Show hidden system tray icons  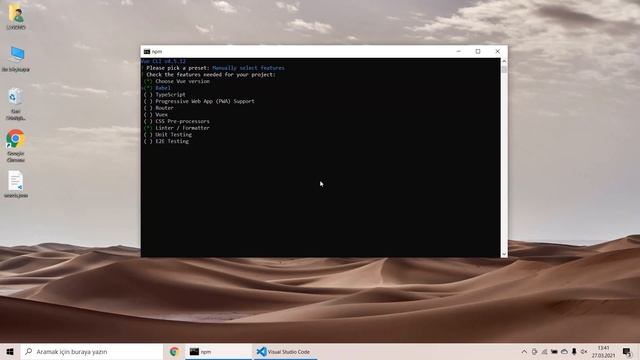(524, 351)
